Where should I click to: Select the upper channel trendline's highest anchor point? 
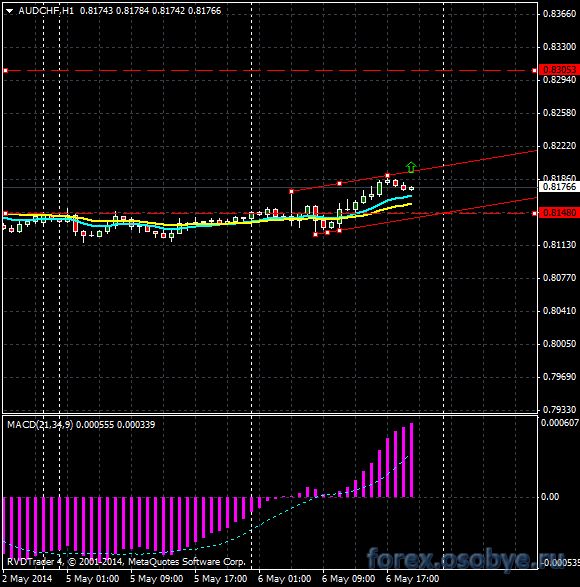(388, 175)
